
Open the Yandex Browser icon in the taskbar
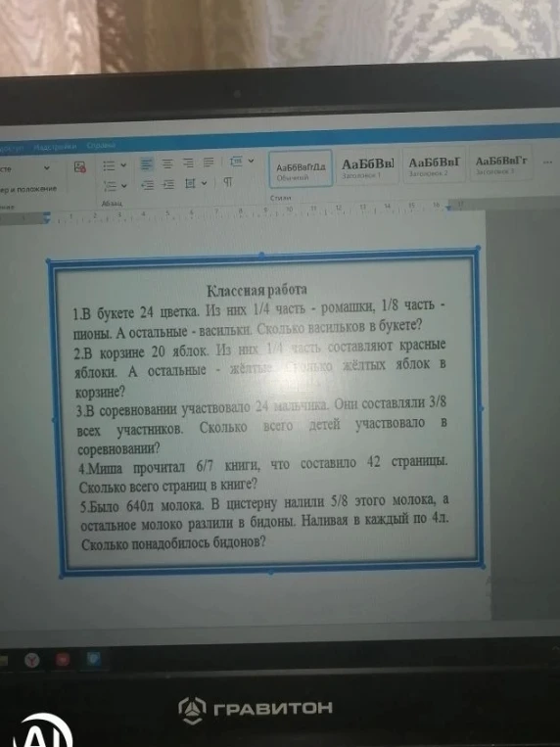(32, 660)
